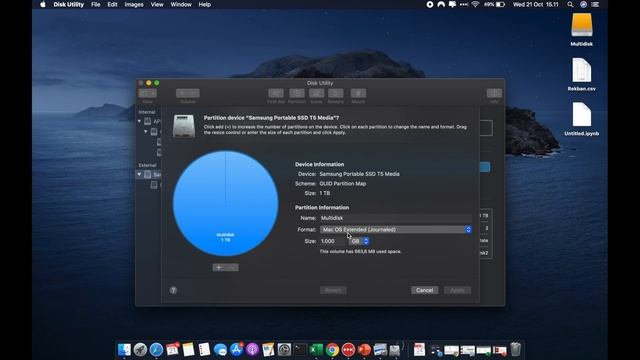Select the volume under the External Samsung disk
Viewport: 640px width, 360px height.
pyautogui.click(x=155, y=185)
